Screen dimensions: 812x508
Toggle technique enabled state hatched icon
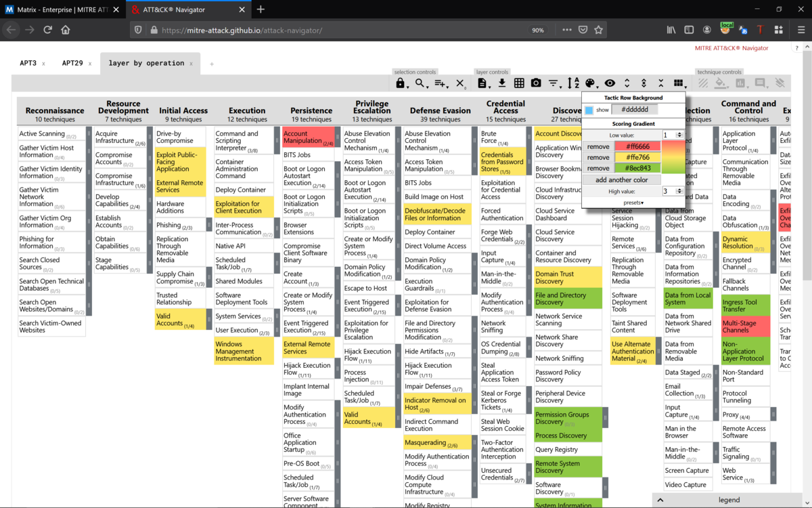coord(704,83)
